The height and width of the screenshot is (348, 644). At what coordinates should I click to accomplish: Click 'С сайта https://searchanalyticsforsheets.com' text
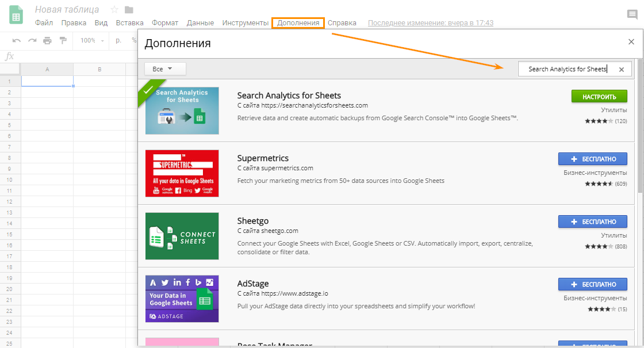[302, 105]
